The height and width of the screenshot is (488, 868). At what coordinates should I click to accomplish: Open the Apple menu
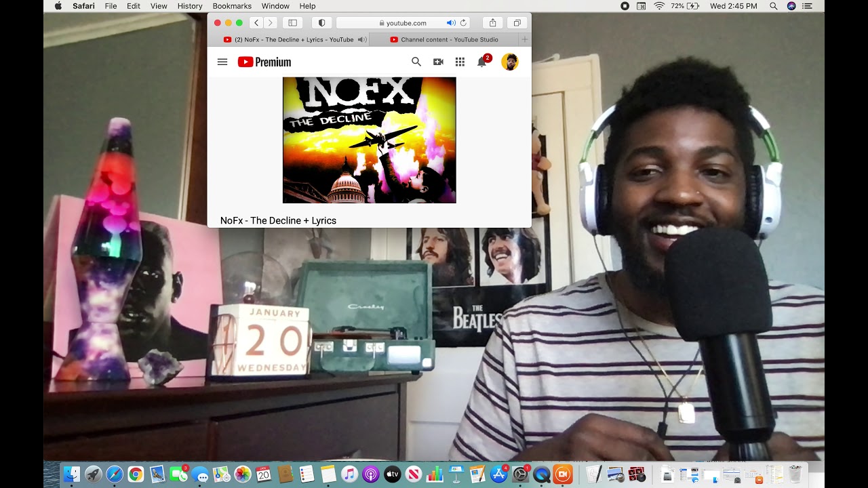pos(58,6)
